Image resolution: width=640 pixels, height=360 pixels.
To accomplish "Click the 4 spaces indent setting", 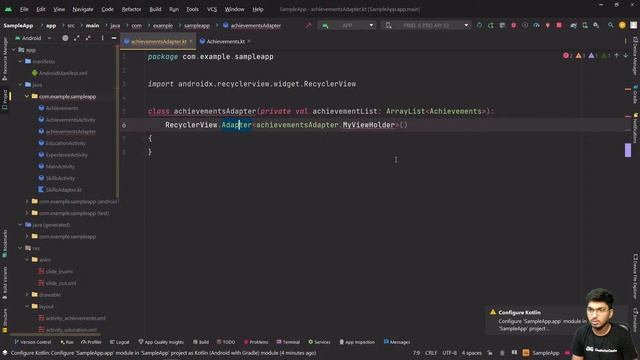I will (472, 353).
